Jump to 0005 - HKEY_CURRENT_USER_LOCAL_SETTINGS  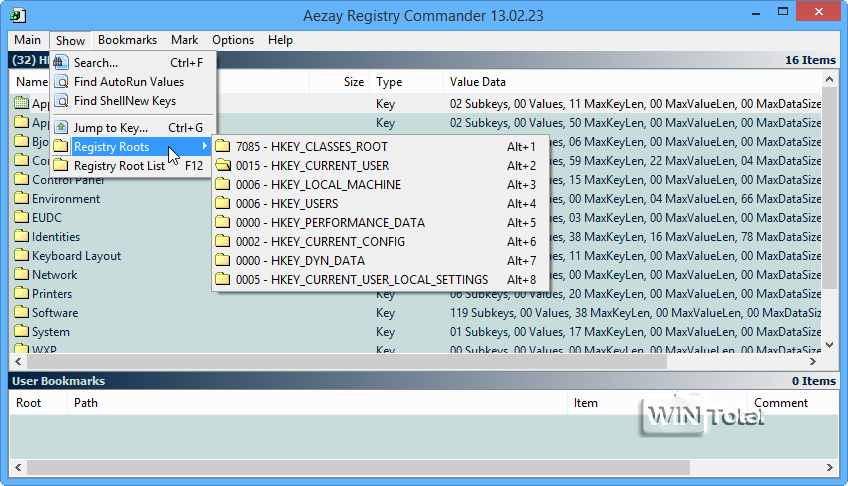click(380, 279)
